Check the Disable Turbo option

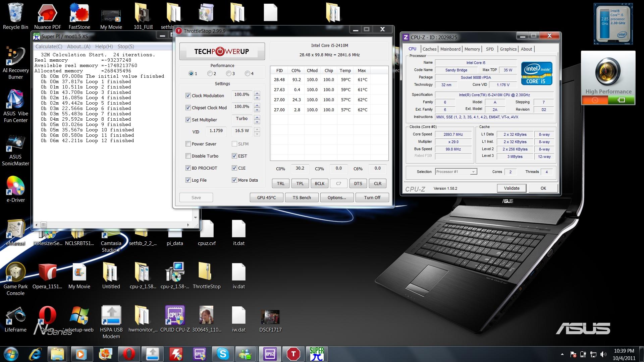click(x=188, y=156)
